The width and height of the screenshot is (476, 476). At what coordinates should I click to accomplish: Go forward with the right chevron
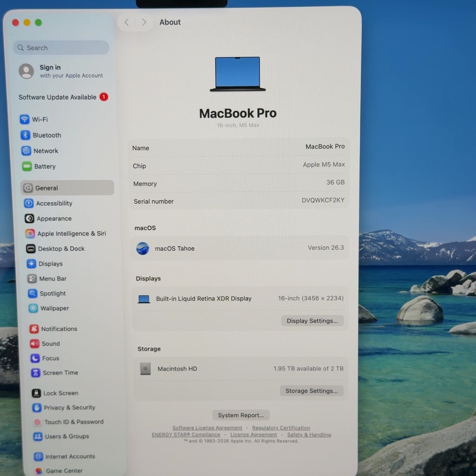(x=144, y=22)
